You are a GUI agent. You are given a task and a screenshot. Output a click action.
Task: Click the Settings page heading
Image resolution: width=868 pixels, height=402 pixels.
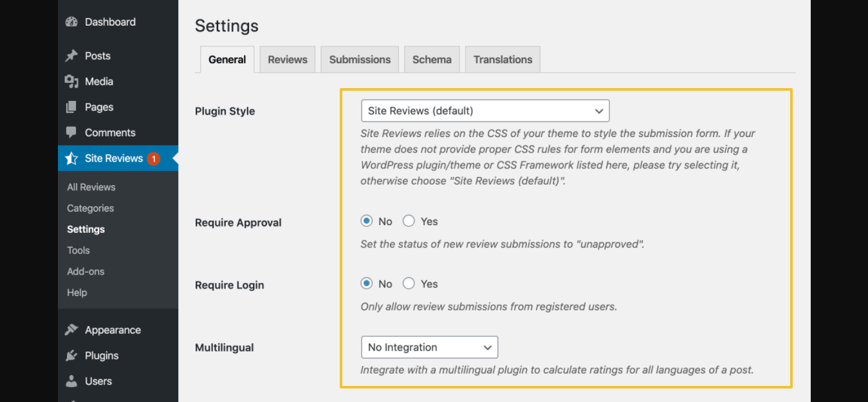226,26
